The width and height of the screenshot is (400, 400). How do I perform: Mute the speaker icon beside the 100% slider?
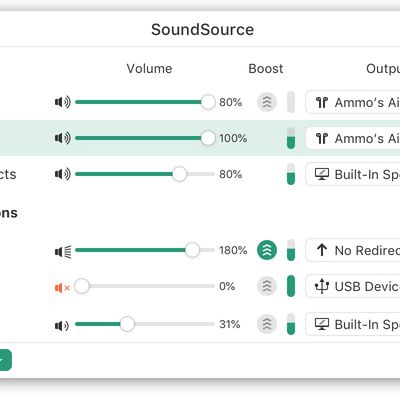63,138
